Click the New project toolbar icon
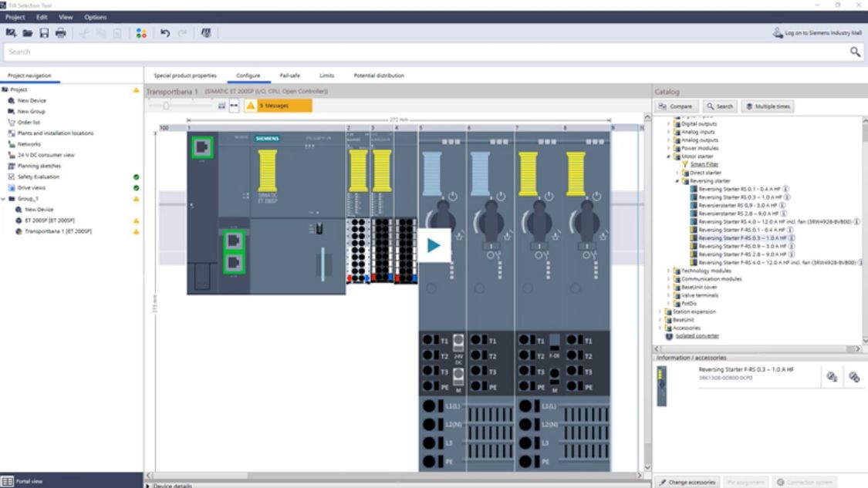The width and height of the screenshot is (868, 488). click(x=11, y=33)
